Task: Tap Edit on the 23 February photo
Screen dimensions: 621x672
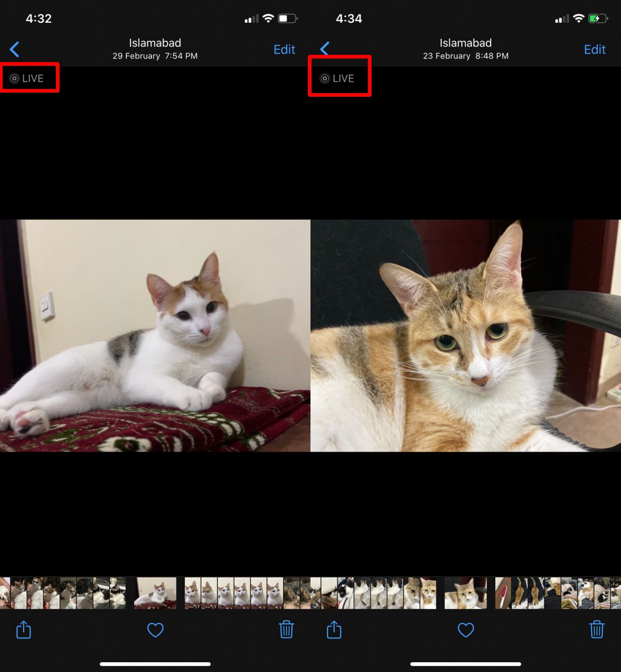Action: point(595,50)
